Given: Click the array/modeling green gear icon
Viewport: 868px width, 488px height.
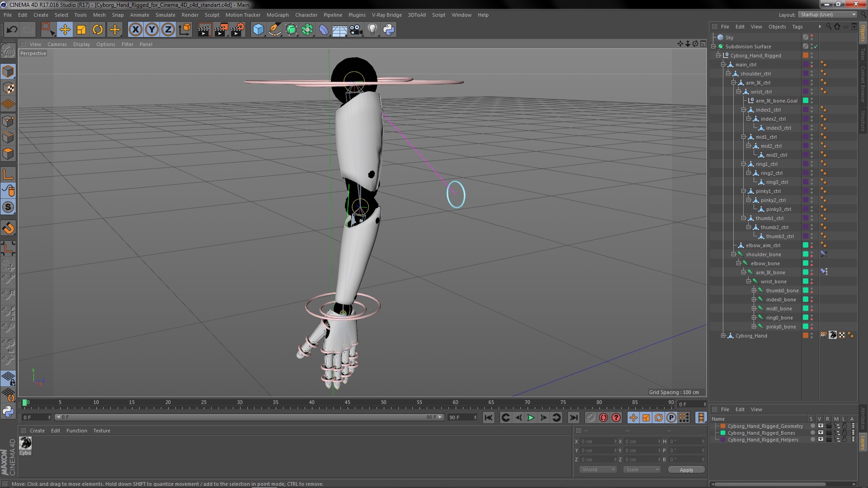Looking at the screenshot, I should tap(307, 30).
